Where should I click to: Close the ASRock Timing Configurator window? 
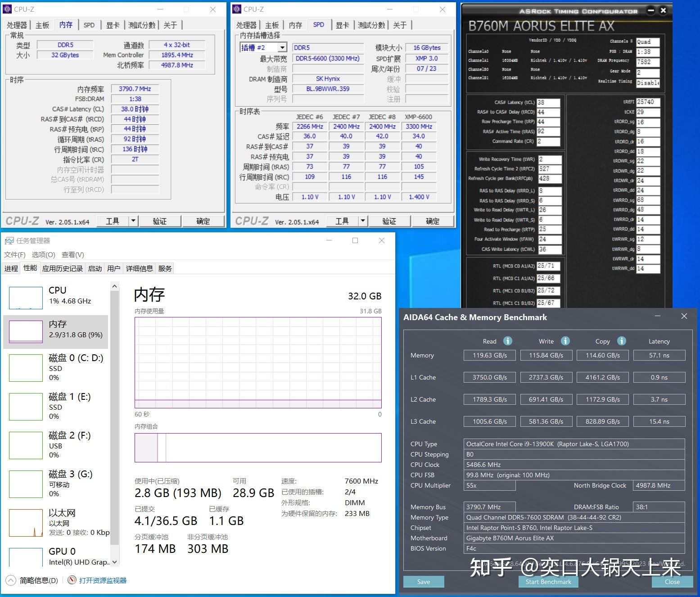click(663, 10)
